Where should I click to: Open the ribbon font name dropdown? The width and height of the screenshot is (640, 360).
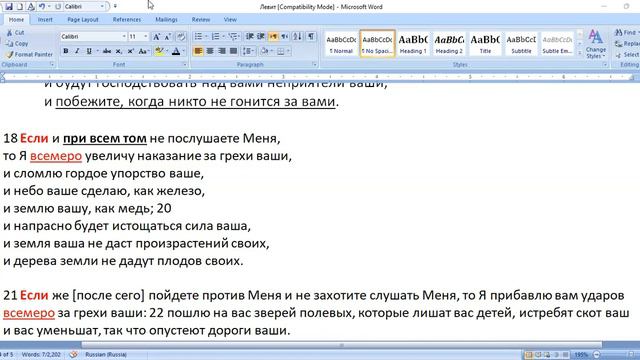click(124, 37)
